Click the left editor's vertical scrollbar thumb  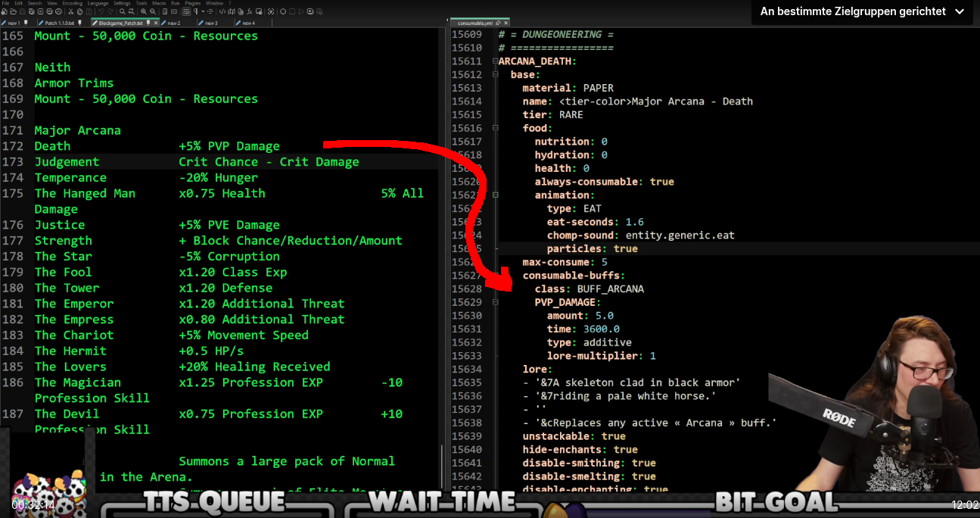click(x=443, y=467)
